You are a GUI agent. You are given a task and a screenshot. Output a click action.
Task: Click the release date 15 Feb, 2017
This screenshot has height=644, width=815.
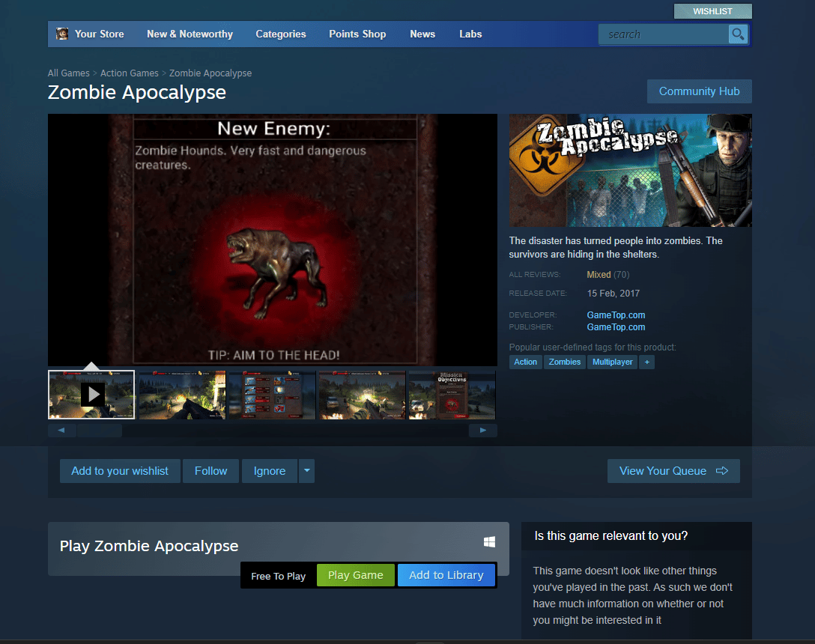click(x=613, y=293)
